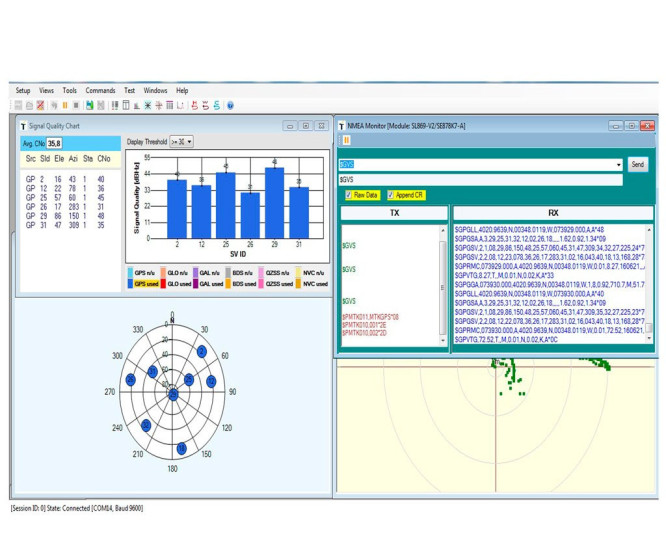The height and width of the screenshot is (538, 666).
Task: Click the Send button
Action: click(x=638, y=165)
